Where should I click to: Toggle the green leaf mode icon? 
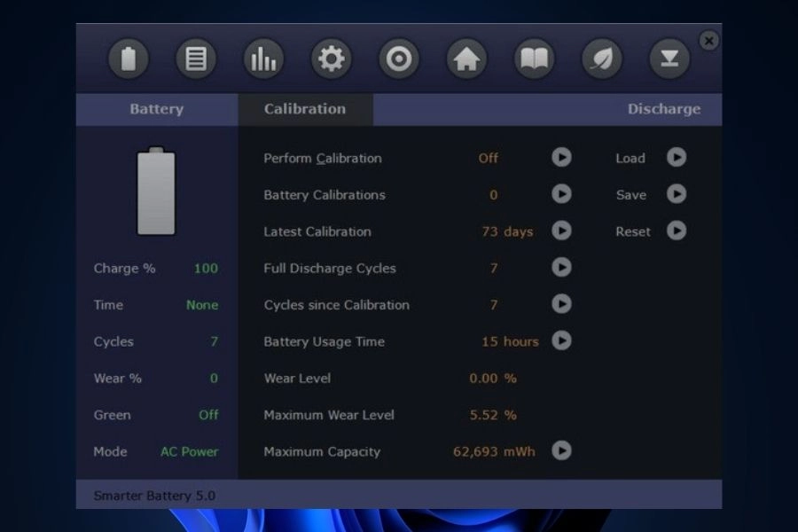pyautogui.click(x=602, y=59)
